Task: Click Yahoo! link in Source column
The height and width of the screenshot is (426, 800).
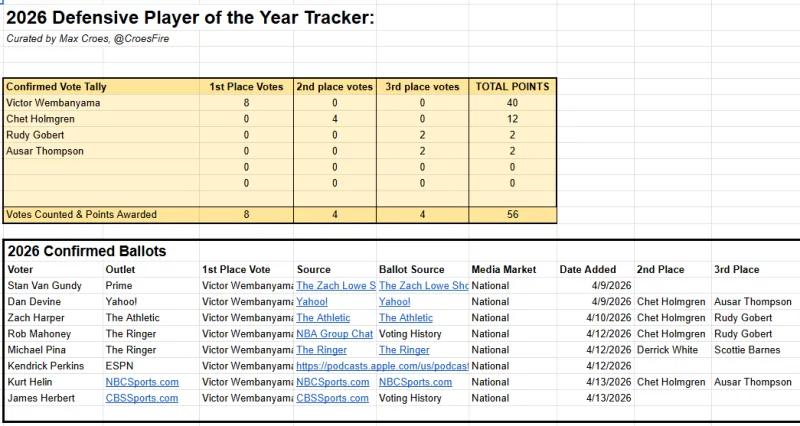Action: coord(312,302)
